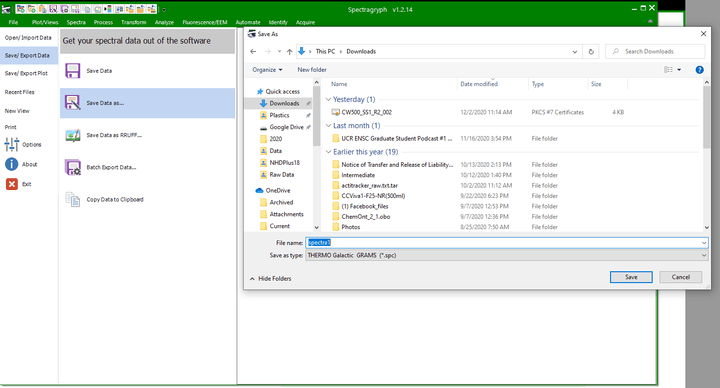Click the Spectragryph app icon in title bar
This screenshot has height=388, width=720.
[6, 9]
